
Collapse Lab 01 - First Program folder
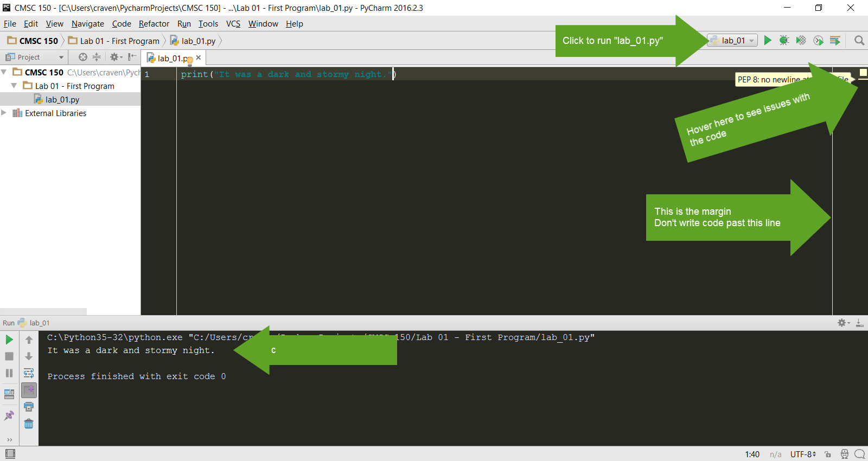[x=14, y=86]
